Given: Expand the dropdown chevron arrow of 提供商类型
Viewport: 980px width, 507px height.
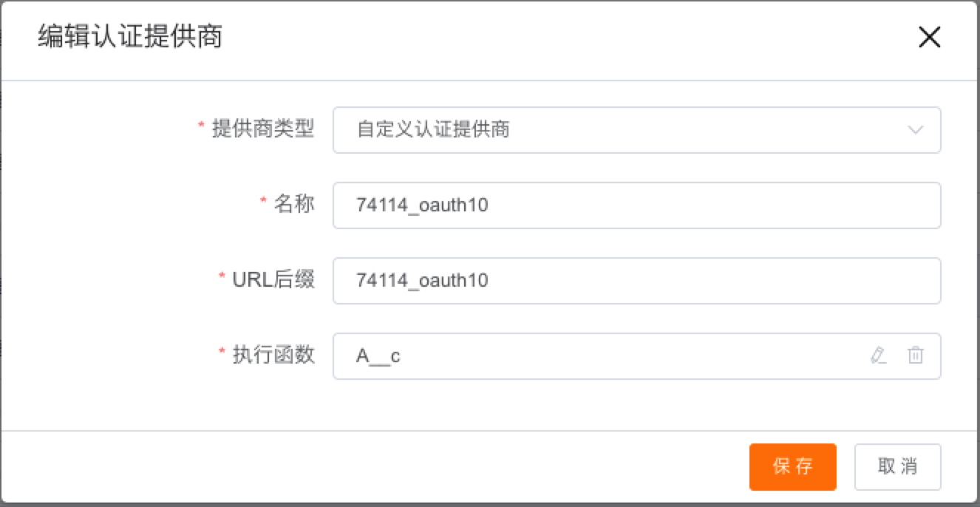Looking at the screenshot, I should pyautogui.click(x=915, y=130).
